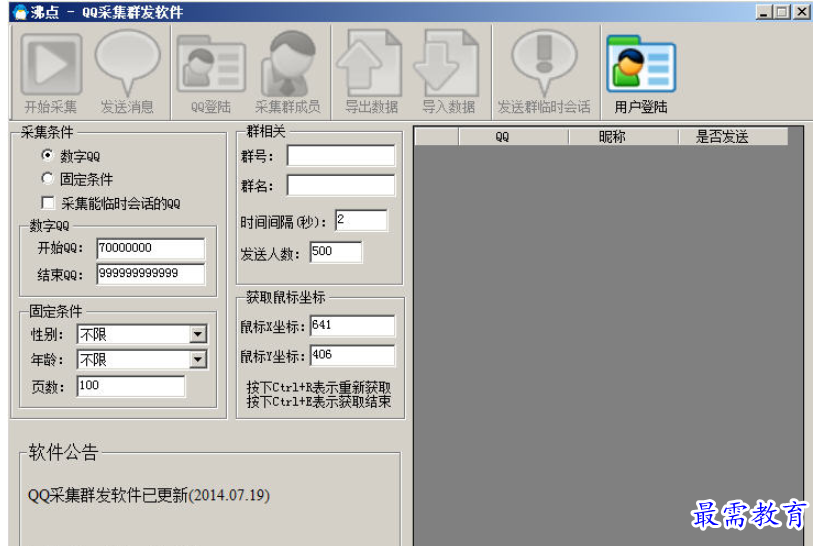Open the QQ登陆 toolbar icon

point(211,64)
